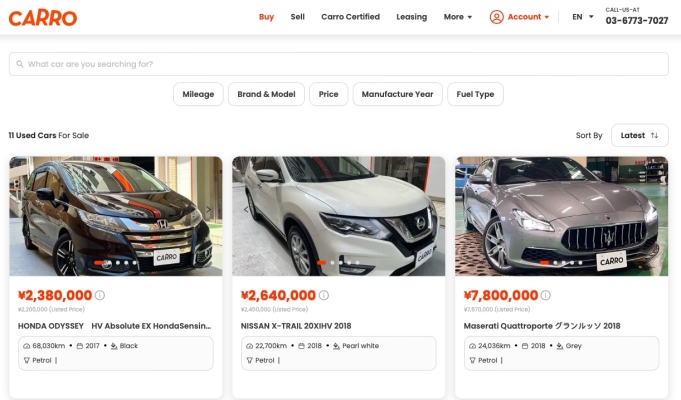Click info icon next to ¥7,800,000
This screenshot has width=681, height=400.
(545, 295)
